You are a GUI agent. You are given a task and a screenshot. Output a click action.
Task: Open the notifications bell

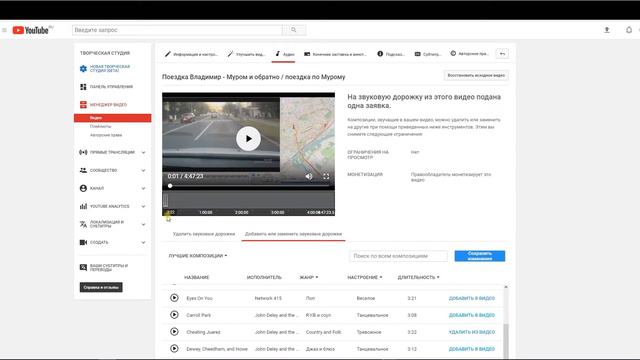[x=629, y=30]
